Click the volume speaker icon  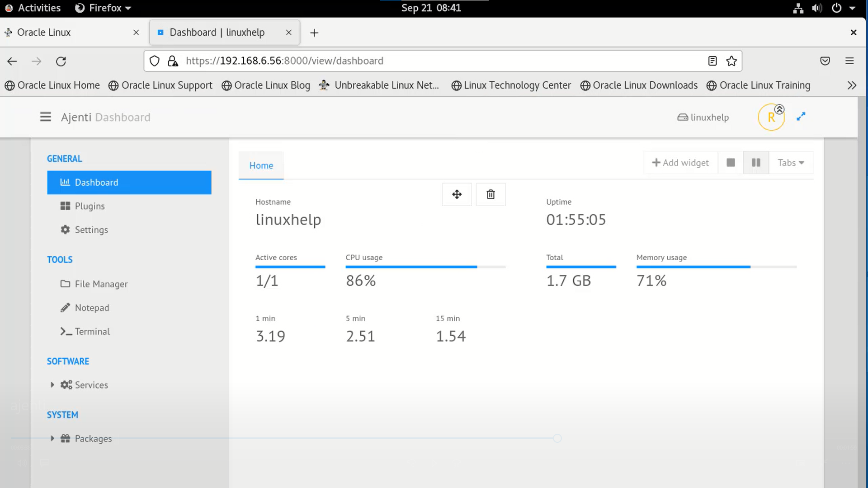[x=817, y=8]
